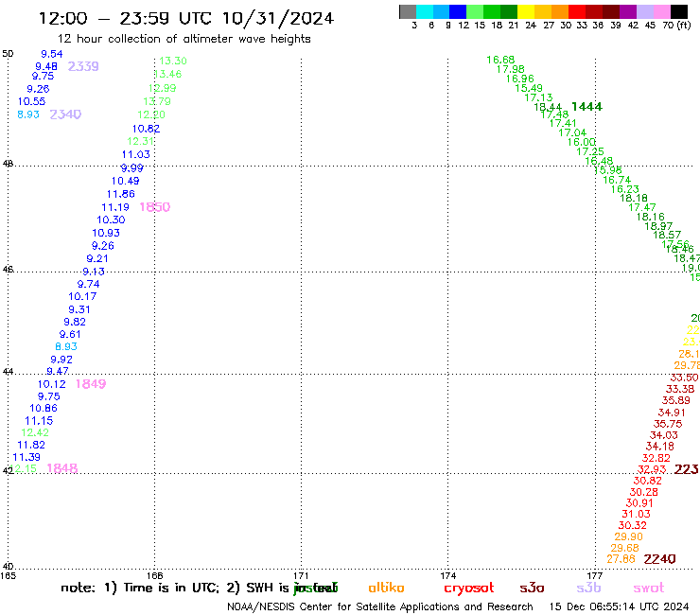Click the cryosat satellite legend label

(469, 589)
